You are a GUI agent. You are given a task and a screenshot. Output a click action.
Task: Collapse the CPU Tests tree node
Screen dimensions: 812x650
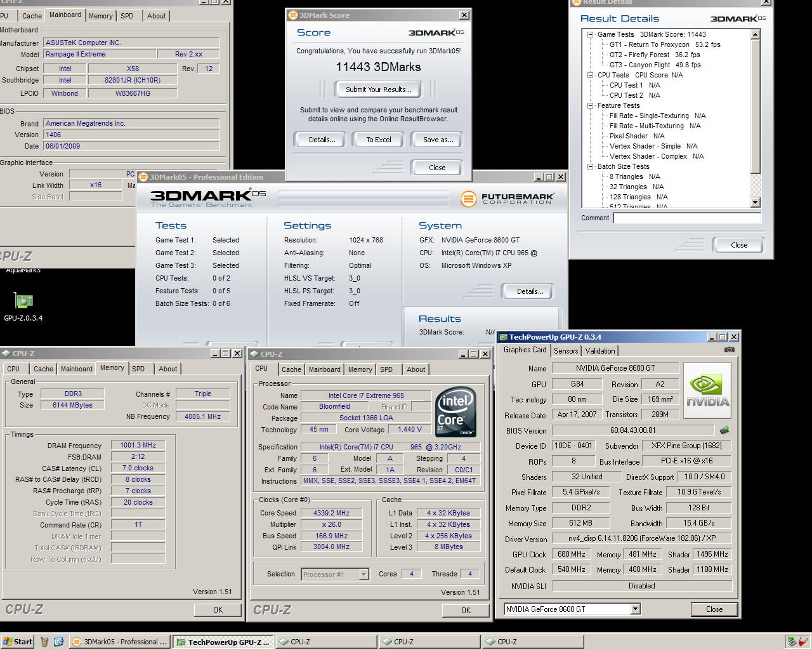[591, 75]
